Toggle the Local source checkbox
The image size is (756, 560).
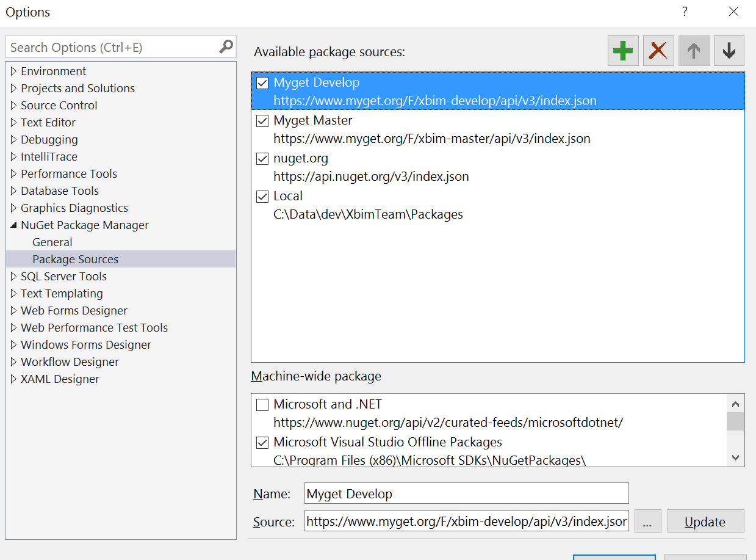pos(262,197)
